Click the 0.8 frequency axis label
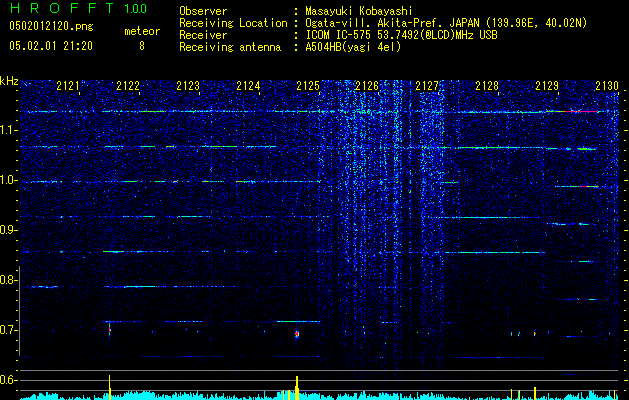The image size is (629, 400). [x=8, y=280]
